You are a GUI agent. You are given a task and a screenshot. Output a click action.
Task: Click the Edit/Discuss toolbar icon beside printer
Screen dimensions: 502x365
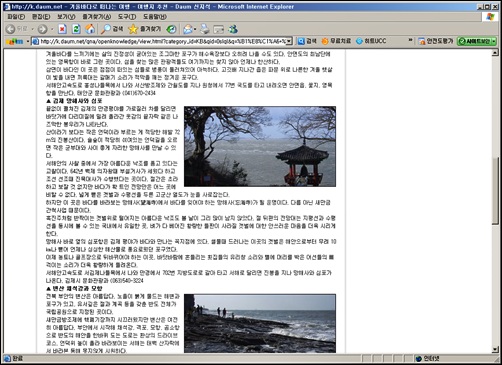click(218, 29)
